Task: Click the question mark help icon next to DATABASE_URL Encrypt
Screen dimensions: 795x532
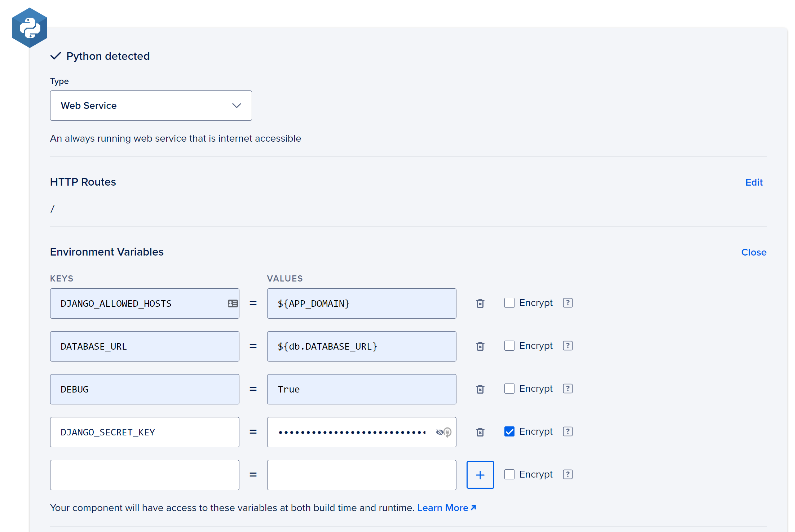Action: 567,346
